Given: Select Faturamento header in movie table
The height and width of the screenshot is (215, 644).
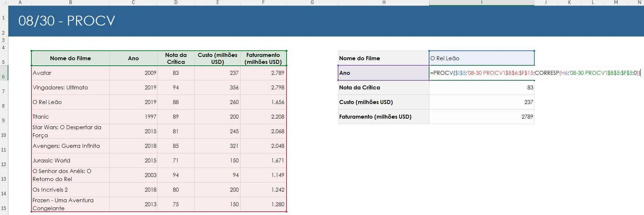Looking at the screenshot, I should click(x=263, y=58).
